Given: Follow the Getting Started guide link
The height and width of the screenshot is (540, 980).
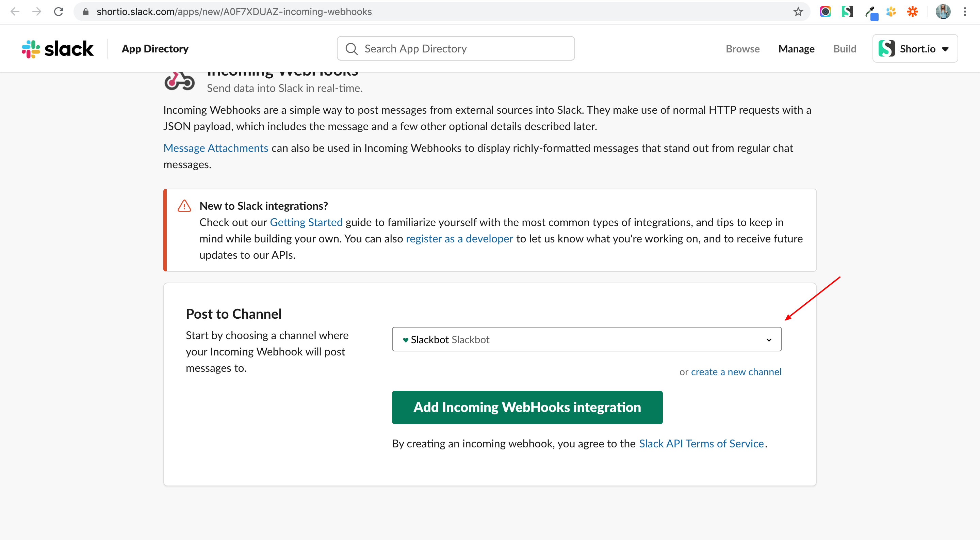Looking at the screenshot, I should (306, 222).
